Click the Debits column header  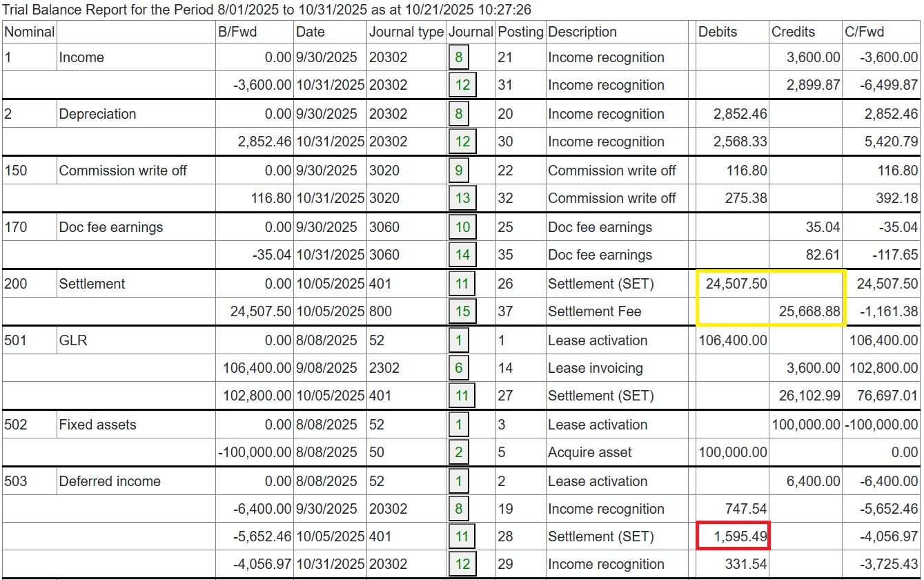pyautogui.click(x=718, y=32)
